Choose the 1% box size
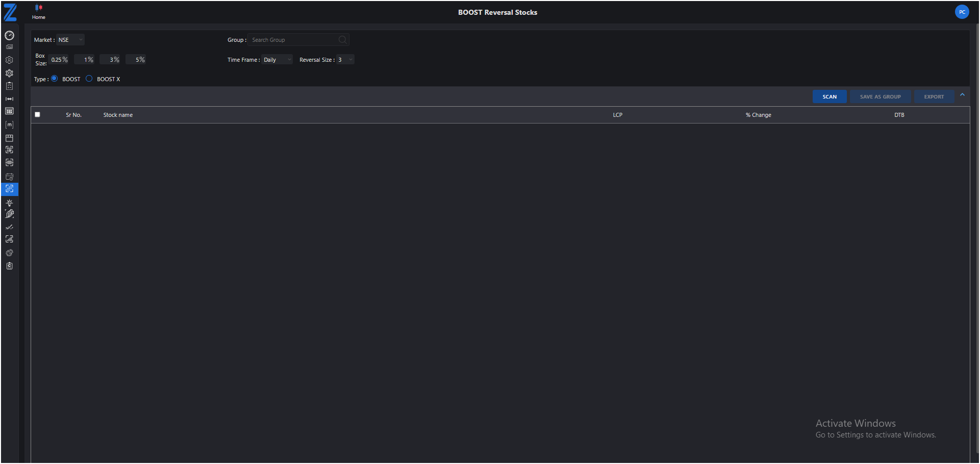Image resolution: width=980 pixels, height=464 pixels. 85,60
